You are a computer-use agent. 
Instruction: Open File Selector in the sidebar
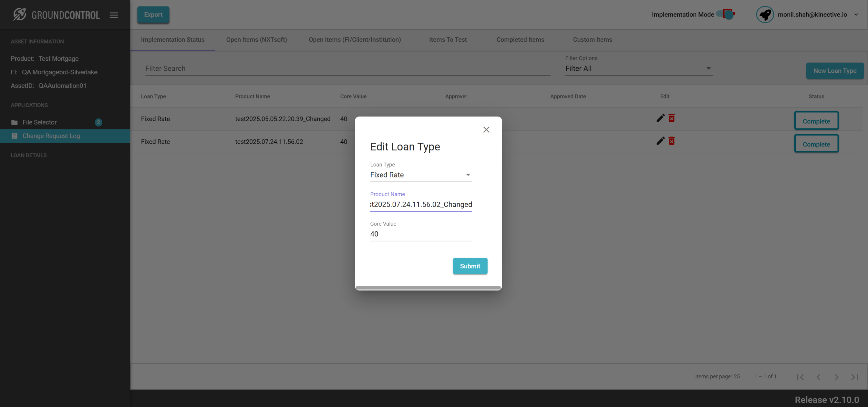[39, 122]
